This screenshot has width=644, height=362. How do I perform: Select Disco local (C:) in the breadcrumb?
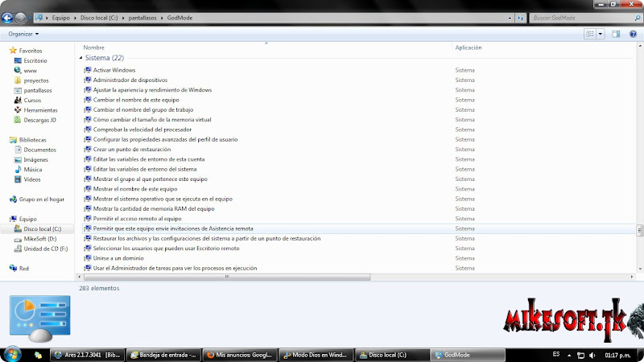tap(99, 18)
